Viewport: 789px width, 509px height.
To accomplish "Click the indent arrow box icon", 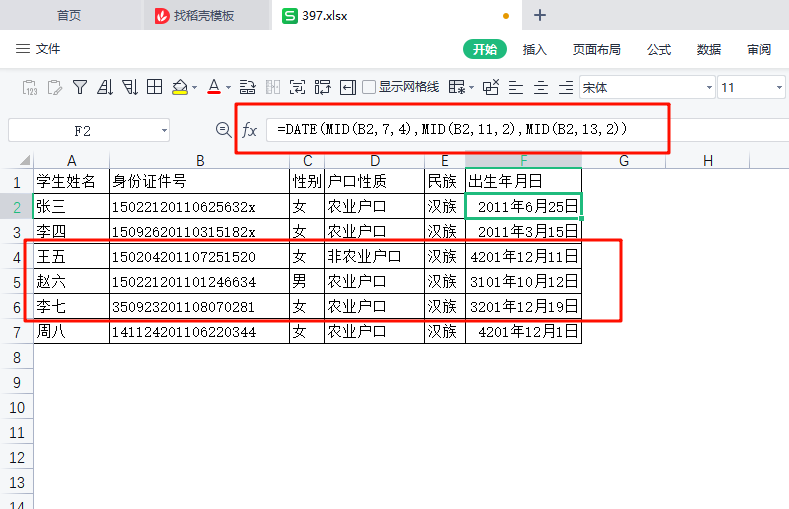I will pyautogui.click(x=348, y=88).
